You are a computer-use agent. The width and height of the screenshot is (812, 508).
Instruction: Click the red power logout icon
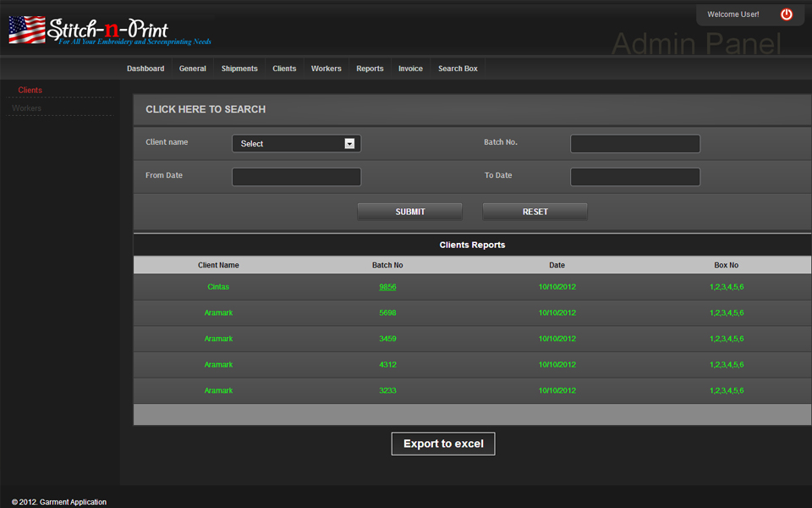[787, 14]
